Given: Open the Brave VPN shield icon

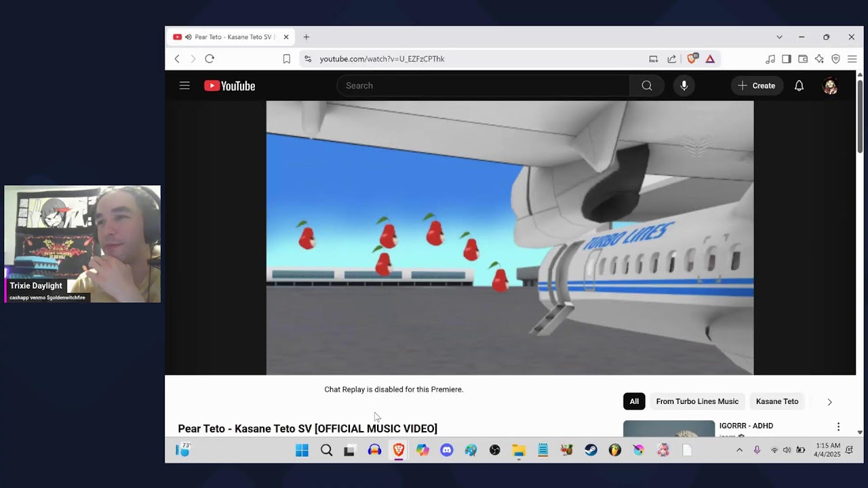Looking at the screenshot, I should point(835,59).
